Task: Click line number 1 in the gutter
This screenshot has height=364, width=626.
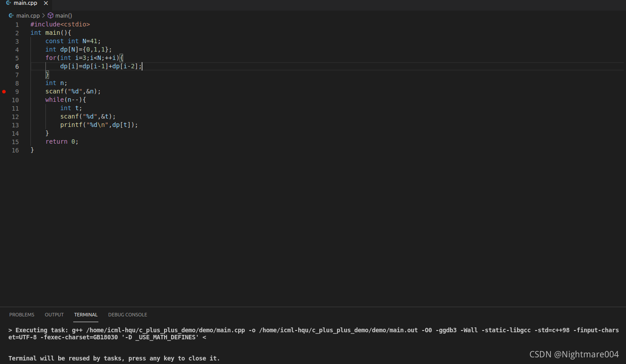Action: [x=17, y=25]
